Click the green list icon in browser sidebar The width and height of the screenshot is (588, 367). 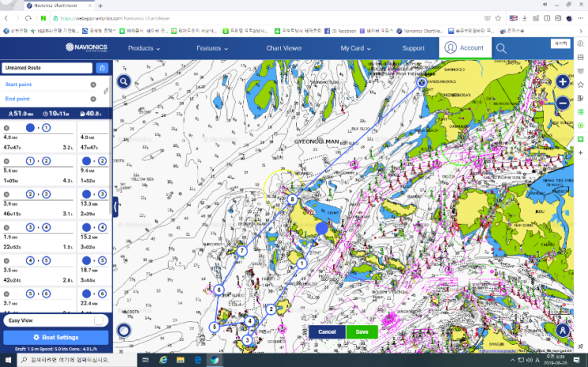581,112
